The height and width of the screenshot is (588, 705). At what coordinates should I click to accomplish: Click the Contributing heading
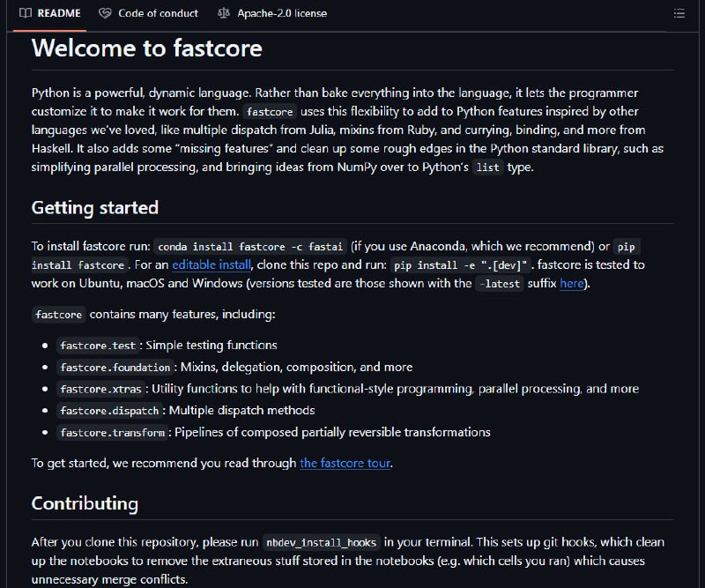(85, 503)
